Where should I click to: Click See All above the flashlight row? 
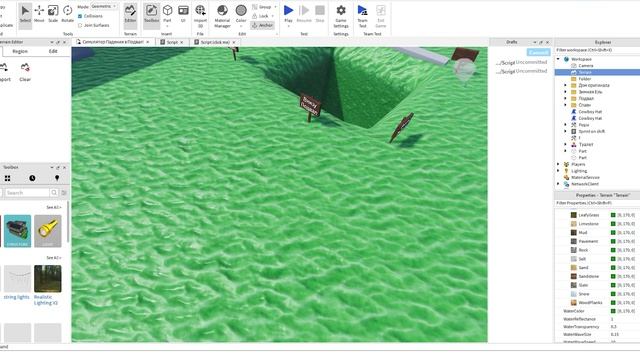(53, 207)
